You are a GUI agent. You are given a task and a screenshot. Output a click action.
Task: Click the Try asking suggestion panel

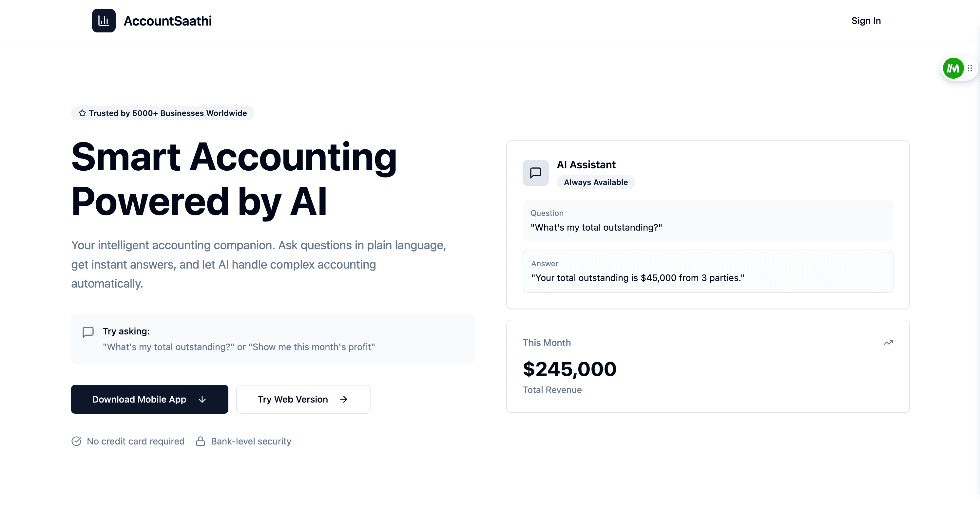(272, 339)
